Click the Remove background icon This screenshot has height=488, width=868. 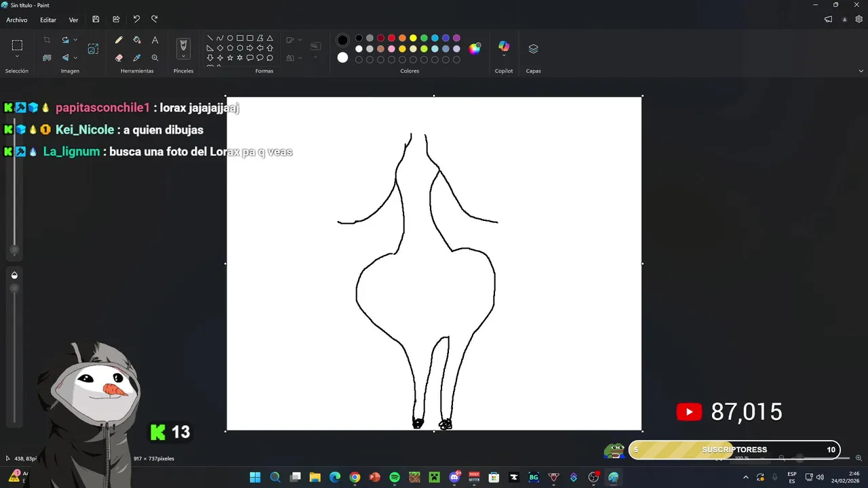pyautogui.click(x=47, y=58)
